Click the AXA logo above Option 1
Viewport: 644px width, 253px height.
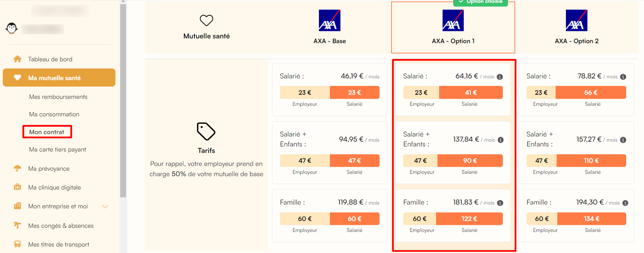click(x=453, y=20)
